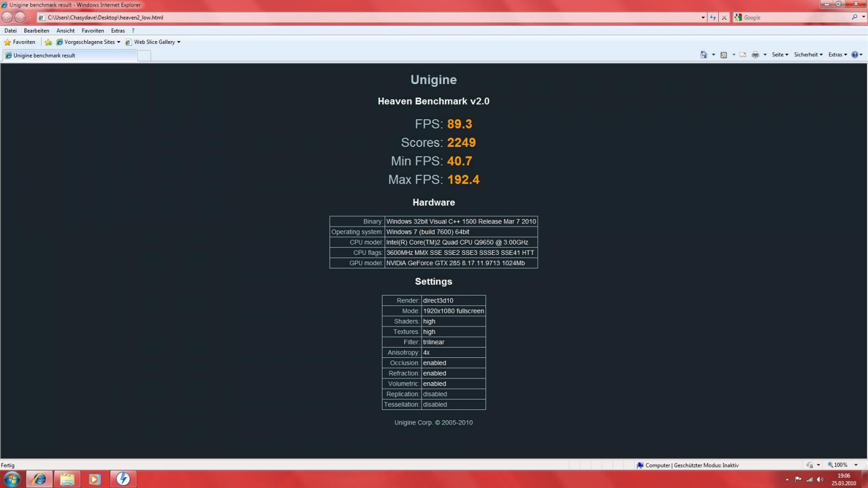Open the search provider dropdown arrow
Screen dimensions: 868x488
point(863,17)
